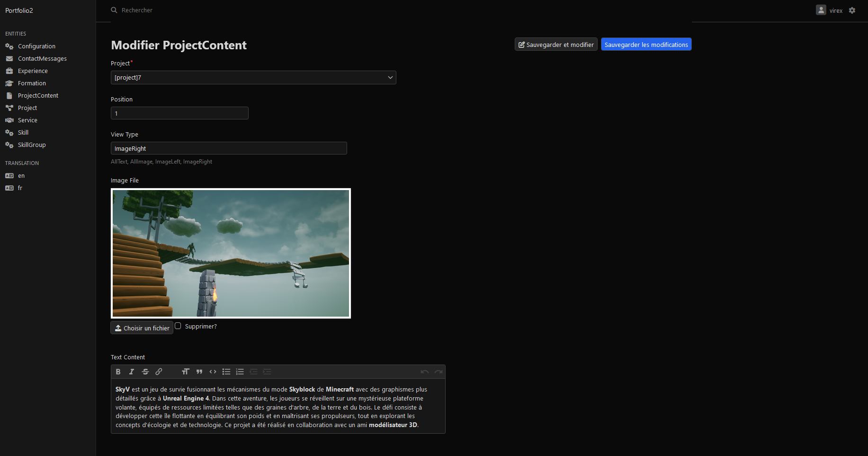
Task: Click Sauvegarder les modifications button
Action: pyautogui.click(x=646, y=45)
